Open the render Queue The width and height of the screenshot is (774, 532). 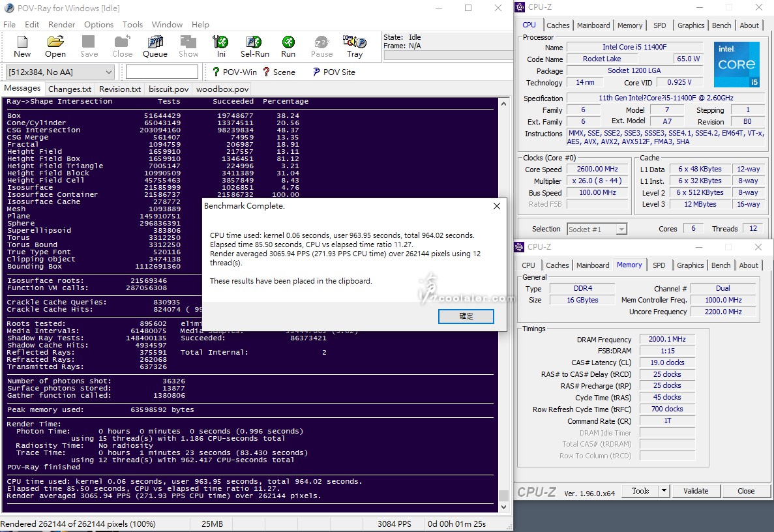155,47
